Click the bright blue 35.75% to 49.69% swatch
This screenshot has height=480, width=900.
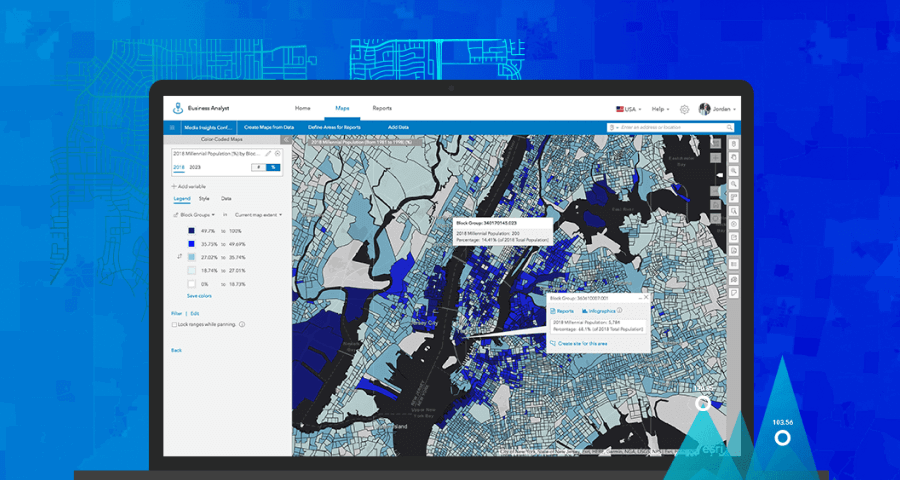[x=192, y=244]
